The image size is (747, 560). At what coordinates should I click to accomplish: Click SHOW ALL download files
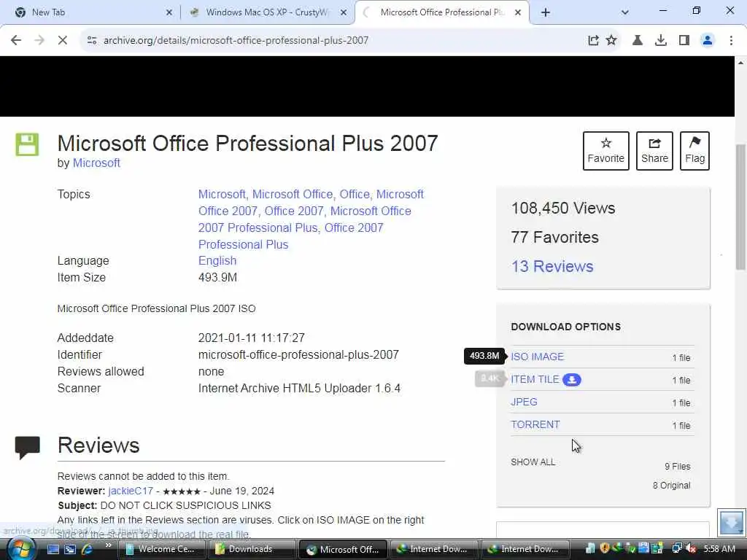pos(533,462)
